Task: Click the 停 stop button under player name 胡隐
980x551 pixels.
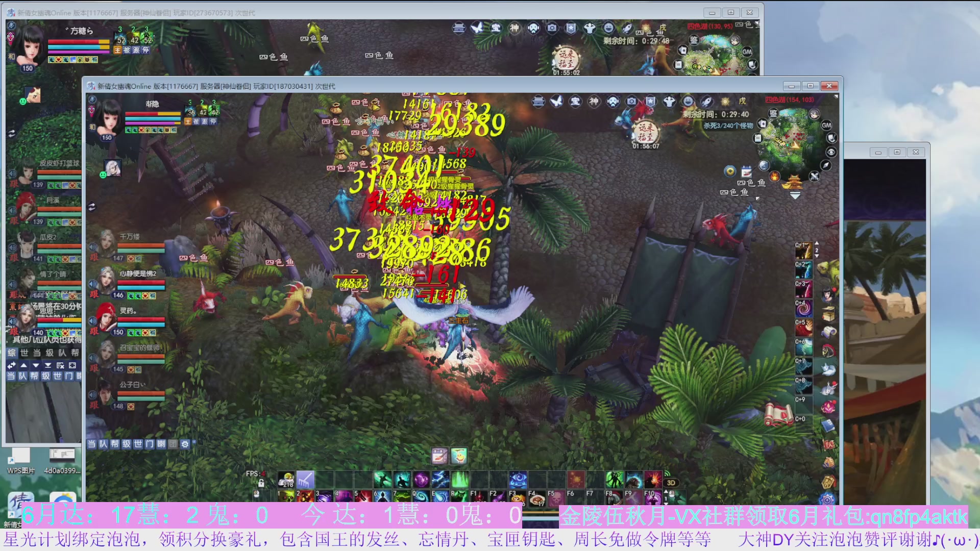Action: [213, 121]
